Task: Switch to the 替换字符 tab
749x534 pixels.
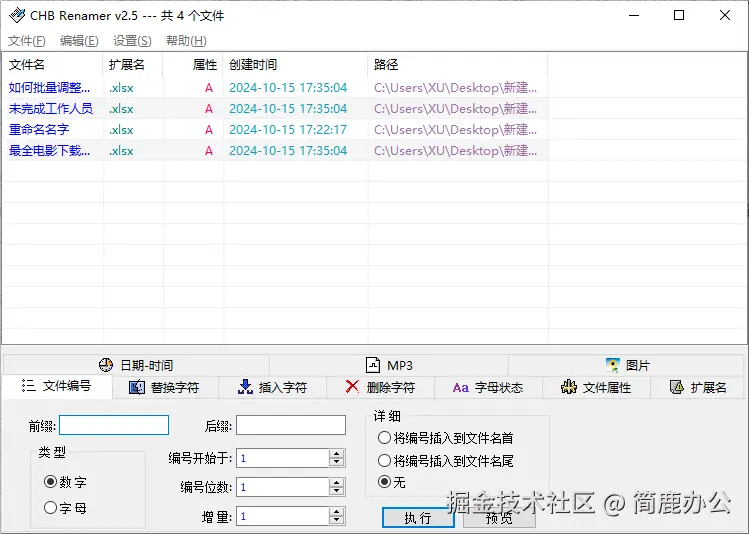Action: 165,387
